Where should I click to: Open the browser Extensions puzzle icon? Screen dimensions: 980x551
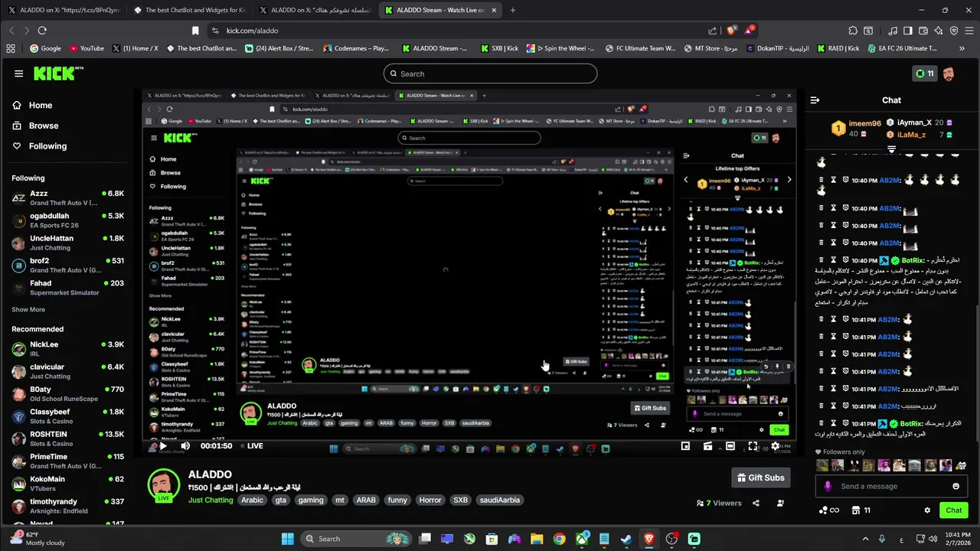853,31
